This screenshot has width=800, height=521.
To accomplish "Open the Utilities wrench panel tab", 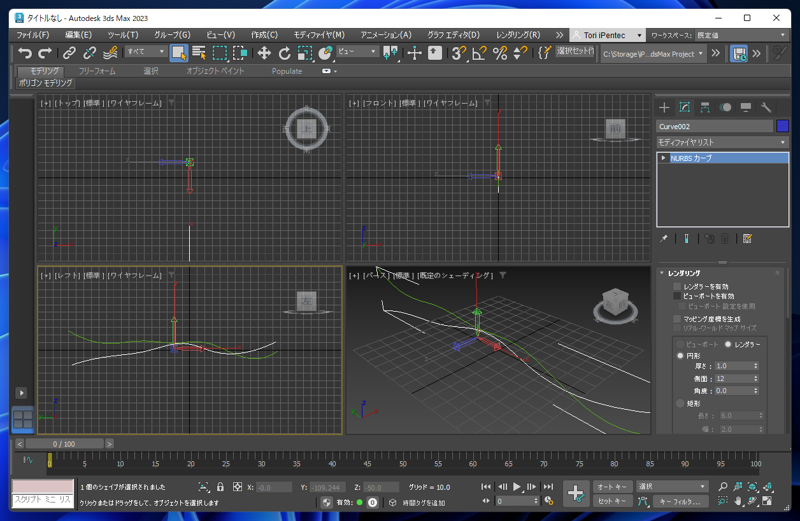I will pos(766,107).
